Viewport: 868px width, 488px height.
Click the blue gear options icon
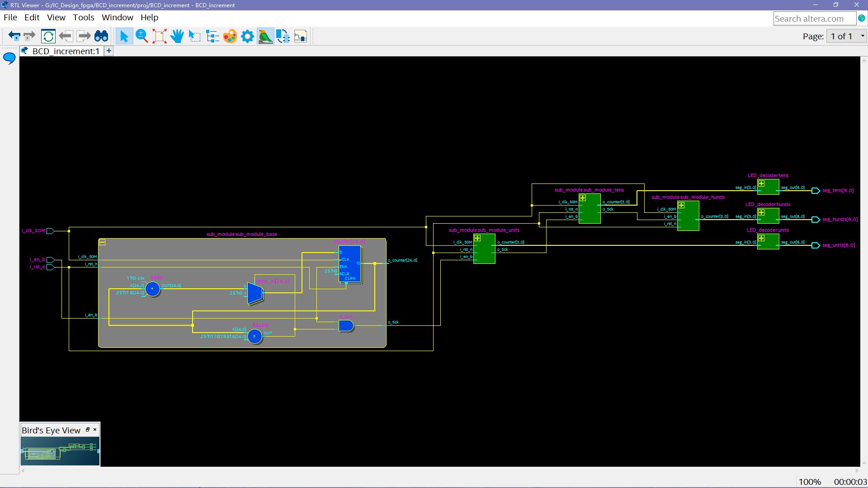click(247, 36)
